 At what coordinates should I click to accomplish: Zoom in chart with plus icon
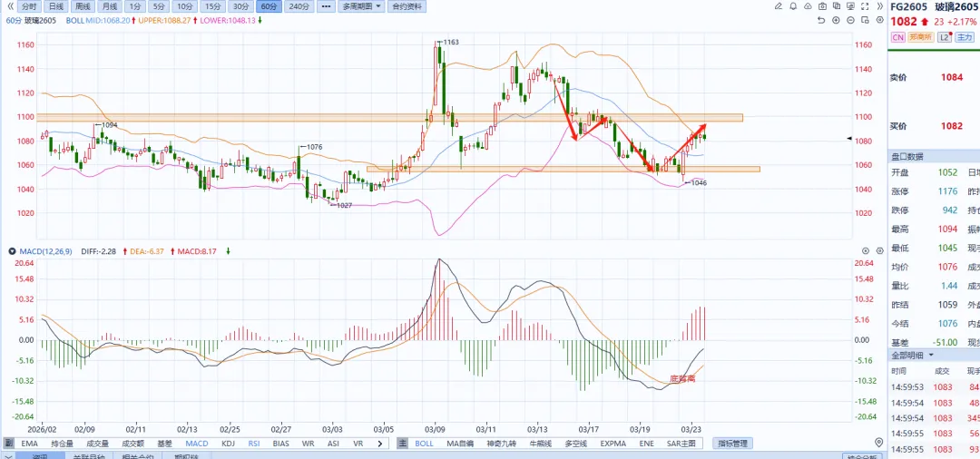pyautogui.click(x=837, y=20)
